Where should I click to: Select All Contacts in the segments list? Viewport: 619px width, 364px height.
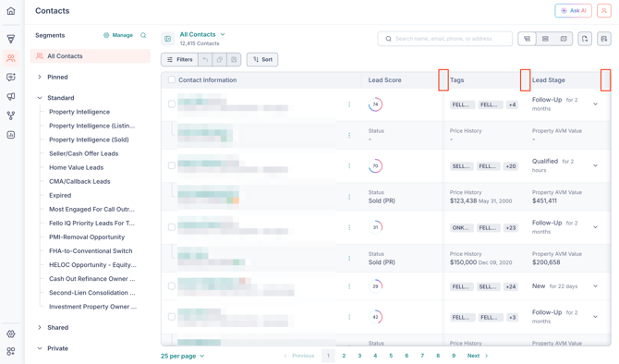pyautogui.click(x=91, y=56)
